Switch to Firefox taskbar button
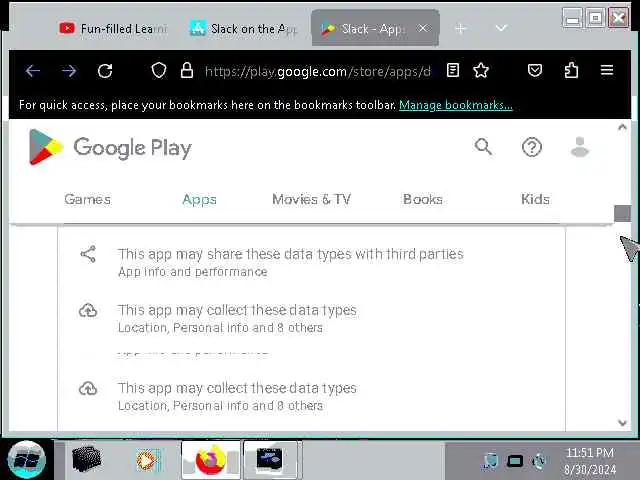 (211, 460)
